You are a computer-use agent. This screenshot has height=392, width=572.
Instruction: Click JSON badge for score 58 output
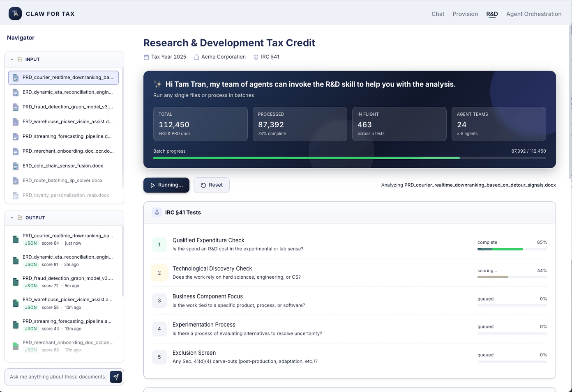coord(31,307)
